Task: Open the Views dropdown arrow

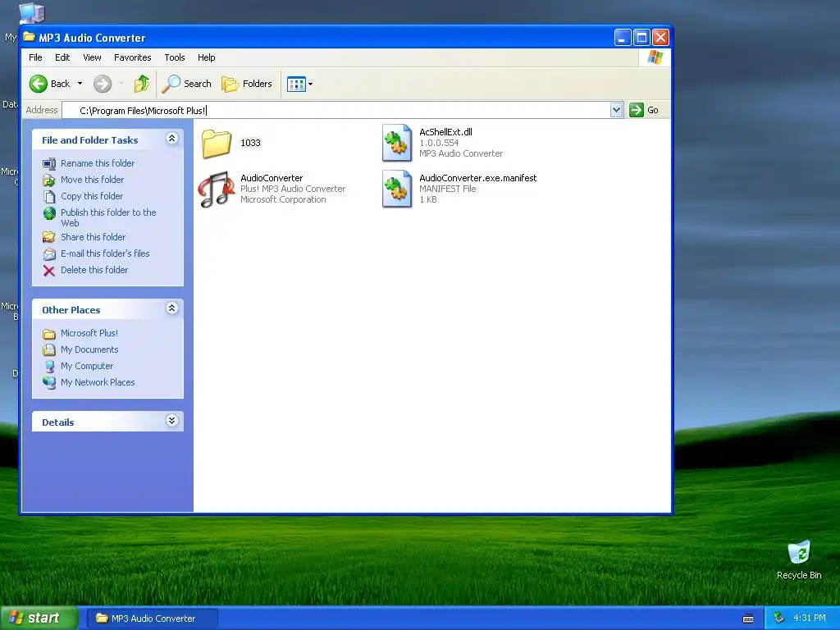Action: tap(310, 84)
